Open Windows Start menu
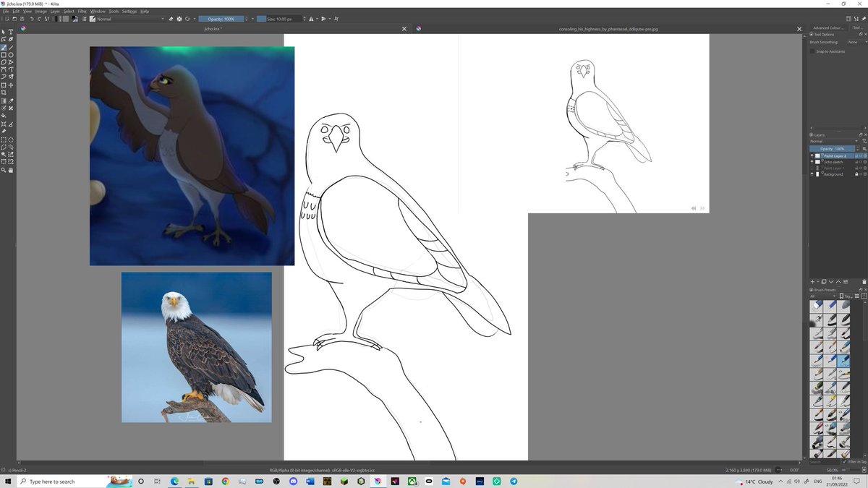Image resolution: width=868 pixels, height=488 pixels. (7, 481)
